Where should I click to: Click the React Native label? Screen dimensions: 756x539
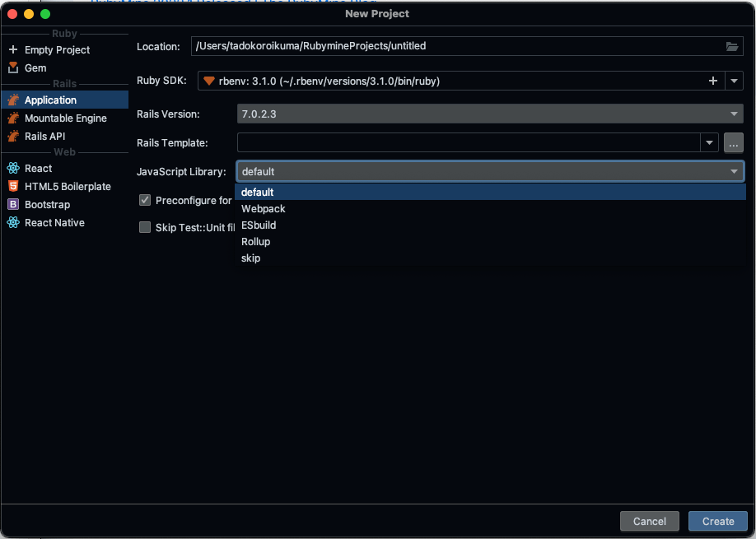pos(54,222)
